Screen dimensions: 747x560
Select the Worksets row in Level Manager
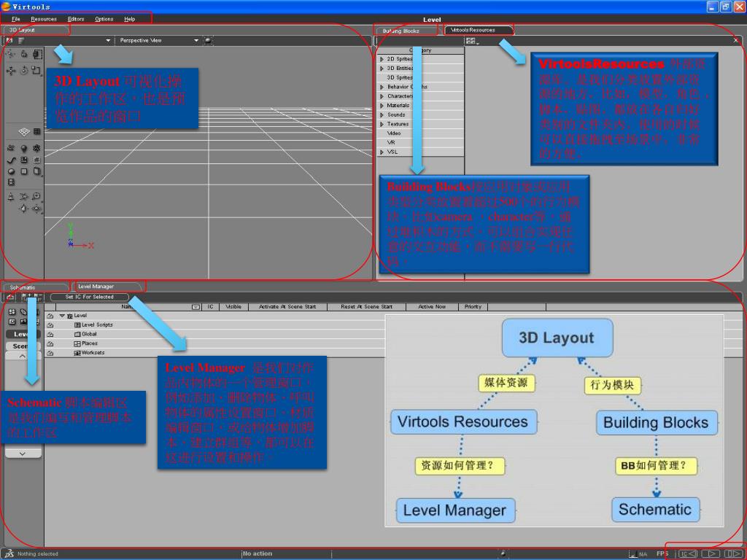coord(89,353)
